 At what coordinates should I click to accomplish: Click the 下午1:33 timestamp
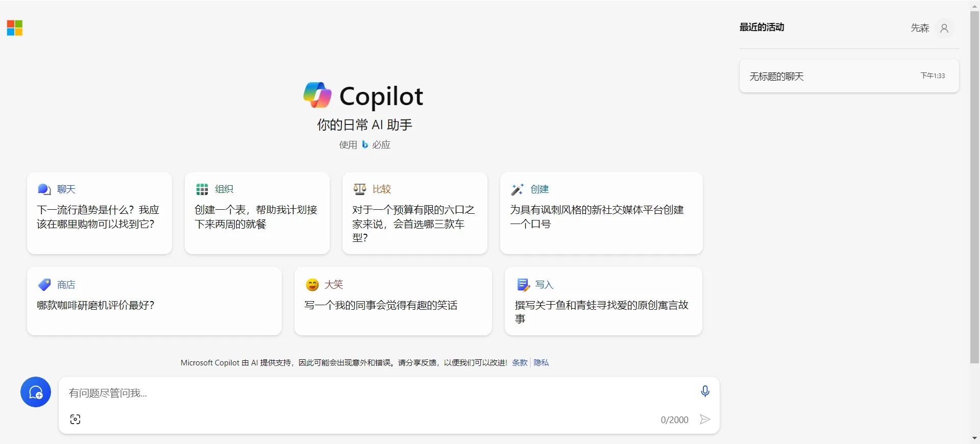(x=933, y=76)
